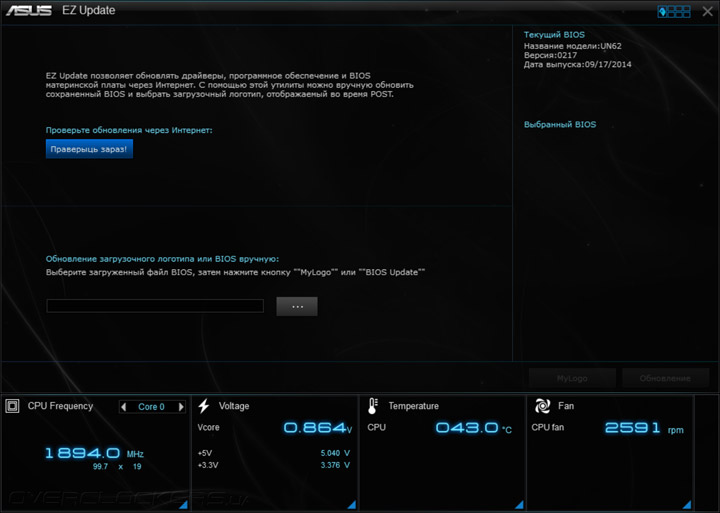
Task: Click the Fan spinner icon
Action: pos(542,406)
